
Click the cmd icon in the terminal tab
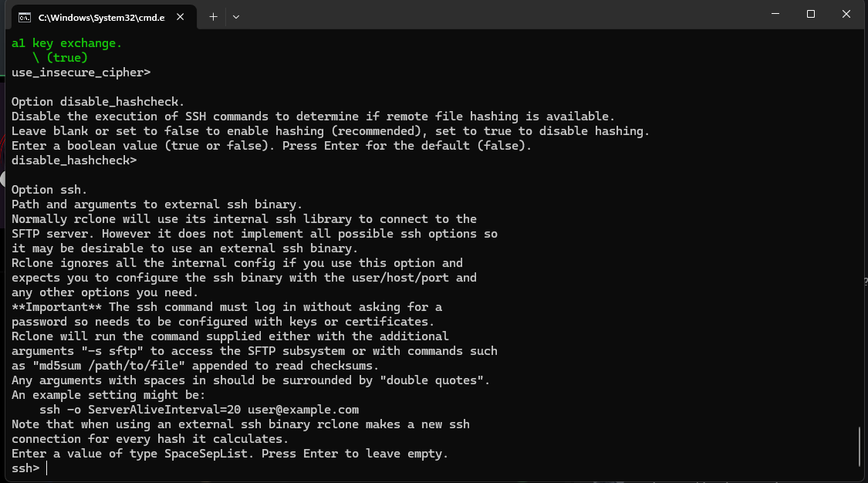pos(24,16)
